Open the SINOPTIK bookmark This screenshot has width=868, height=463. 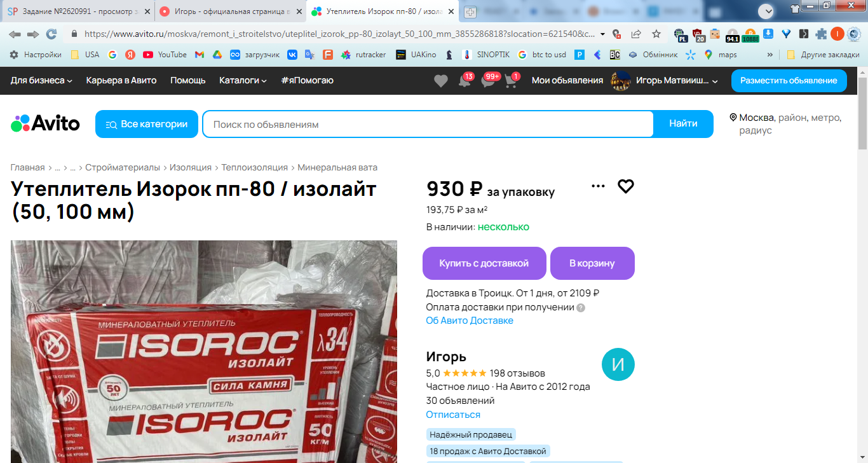tap(486, 55)
